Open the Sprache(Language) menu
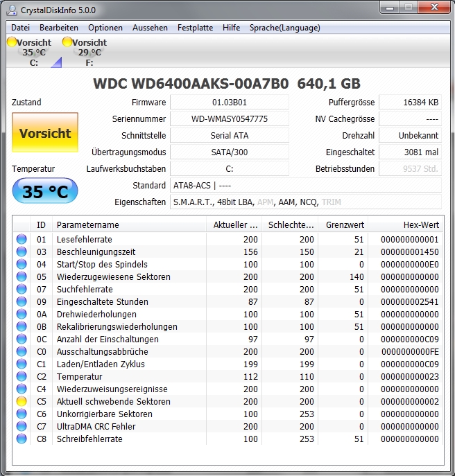The width and height of the screenshot is (455, 476). coord(285,28)
